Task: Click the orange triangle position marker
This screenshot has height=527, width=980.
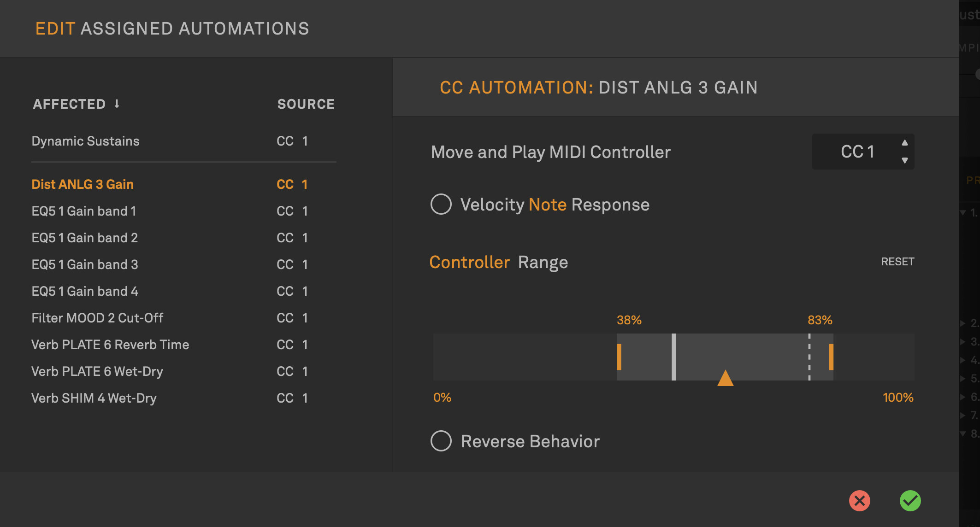Action: [725, 378]
